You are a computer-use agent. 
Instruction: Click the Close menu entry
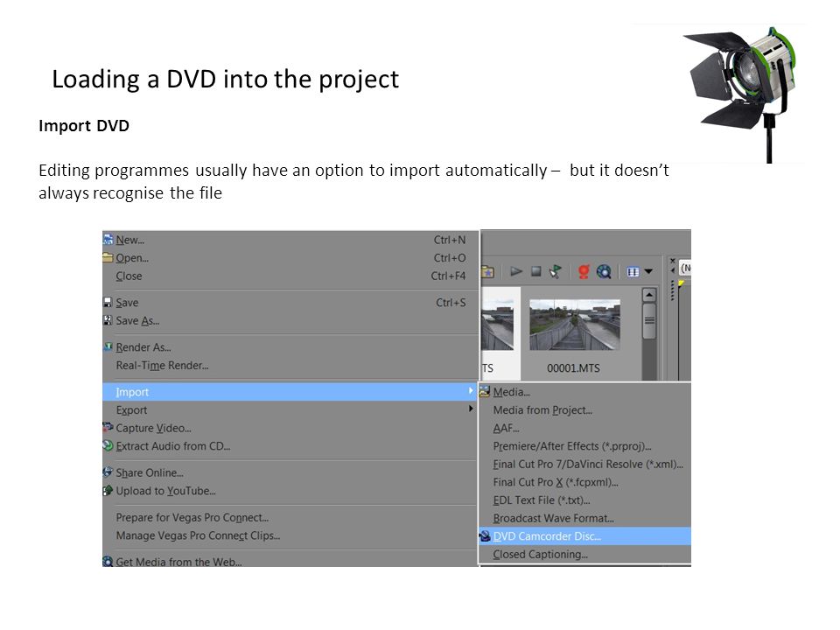coord(290,276)
